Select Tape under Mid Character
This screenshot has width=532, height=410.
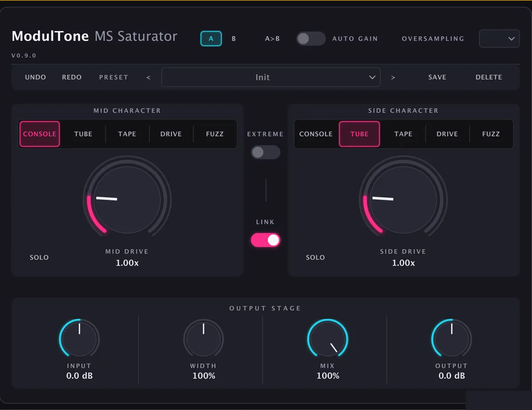point(127,134)
